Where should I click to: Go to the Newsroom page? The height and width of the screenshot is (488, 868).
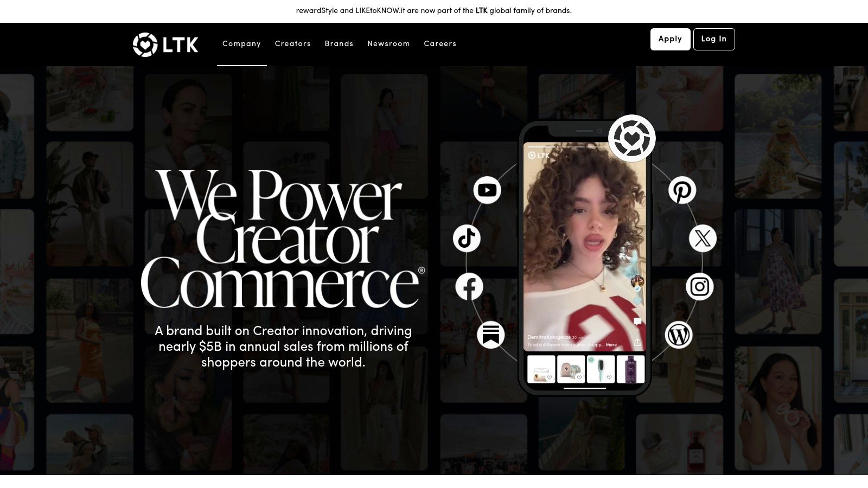coord(388,44)
